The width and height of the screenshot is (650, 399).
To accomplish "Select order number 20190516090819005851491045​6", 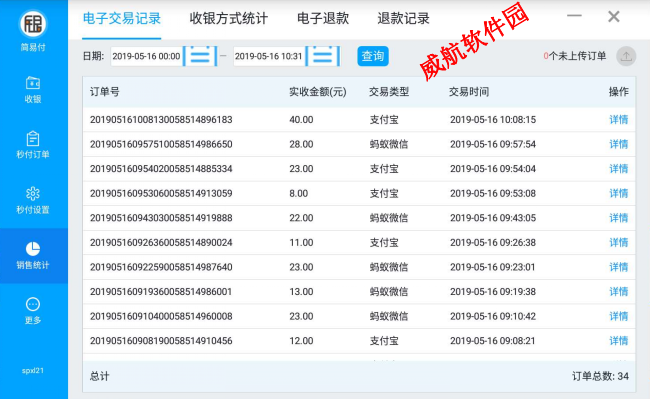I will (x=161, y=341).
